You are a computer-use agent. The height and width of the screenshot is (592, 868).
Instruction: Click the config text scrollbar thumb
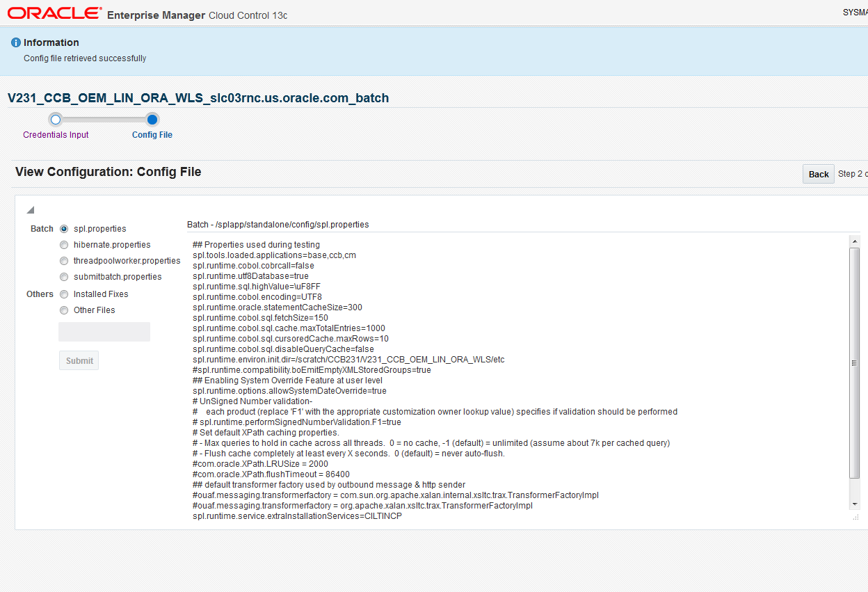[x=855, y=362]
